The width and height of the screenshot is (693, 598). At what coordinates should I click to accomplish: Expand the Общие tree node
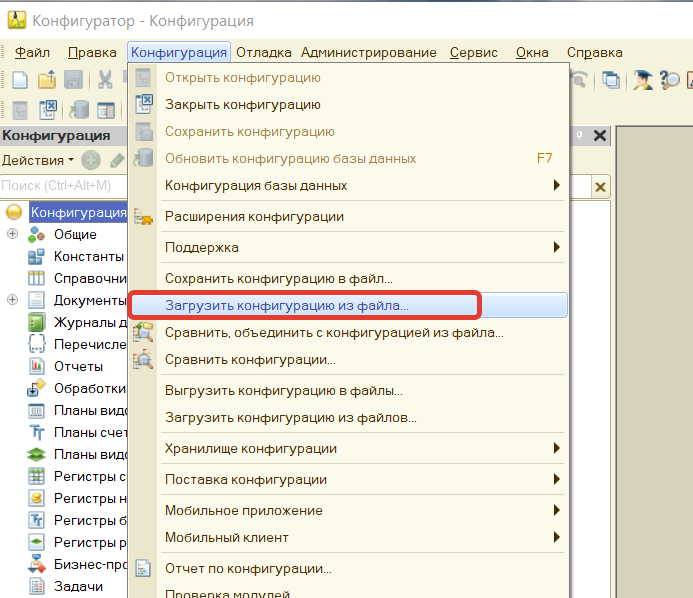pyautogui.click(x=12, y=234)
